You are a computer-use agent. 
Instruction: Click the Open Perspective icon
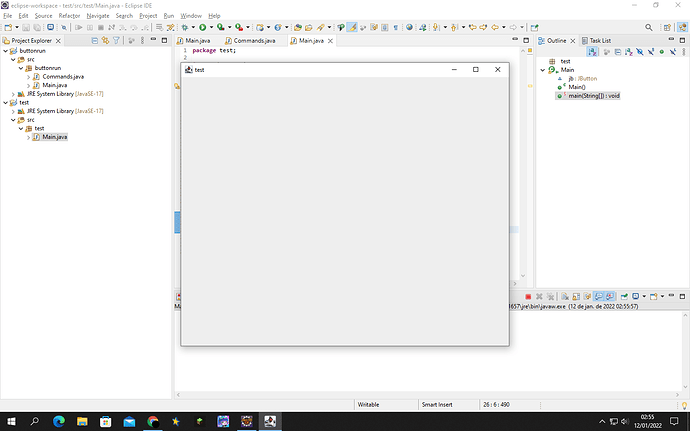click(x=667, y=27)
